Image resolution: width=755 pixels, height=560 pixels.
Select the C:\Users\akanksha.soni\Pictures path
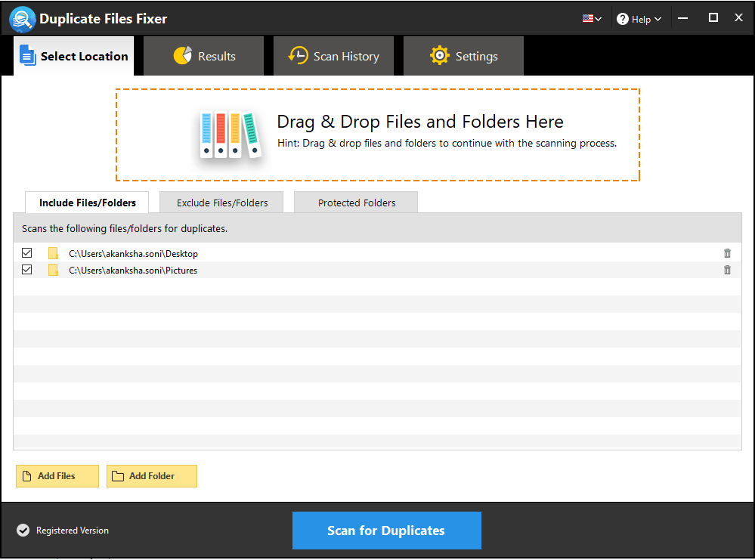(133, 271)
